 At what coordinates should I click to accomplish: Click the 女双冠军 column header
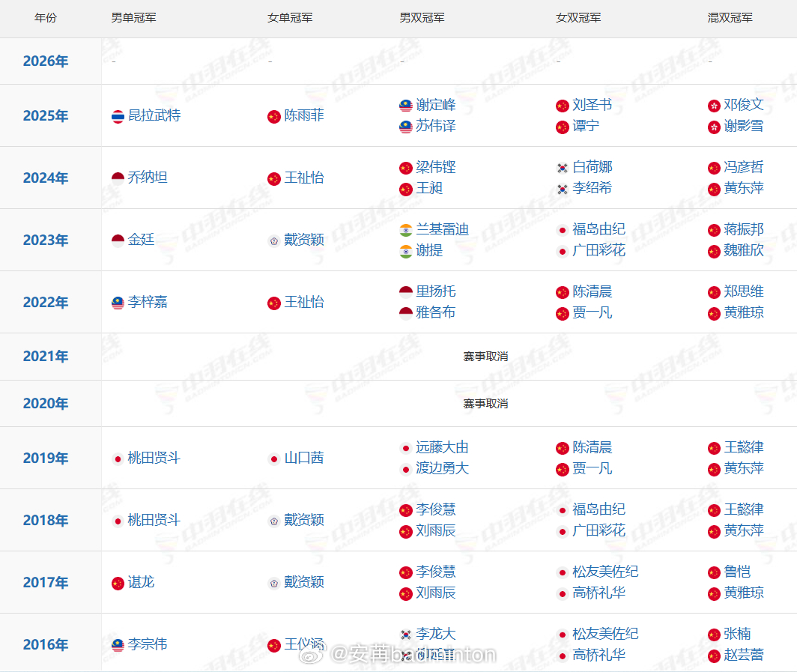click(x=578, y=18)
